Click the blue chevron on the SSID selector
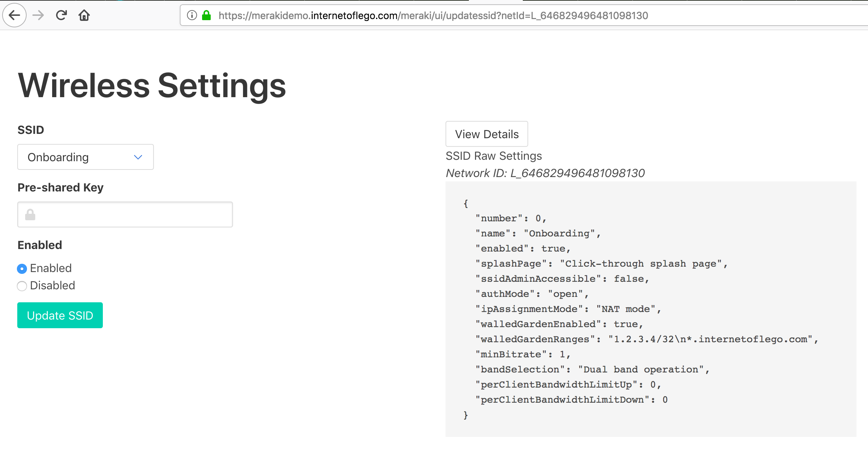 138,157
